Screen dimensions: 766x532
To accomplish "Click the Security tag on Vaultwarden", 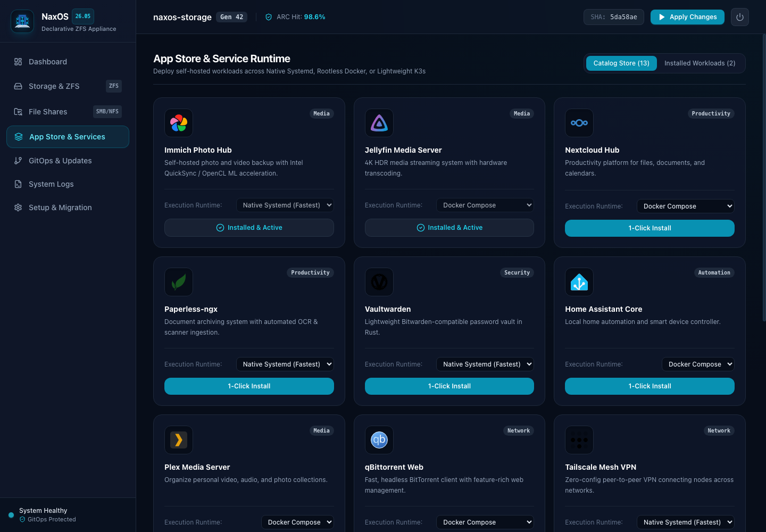I will pyautogui.click(x=517, y=273).
